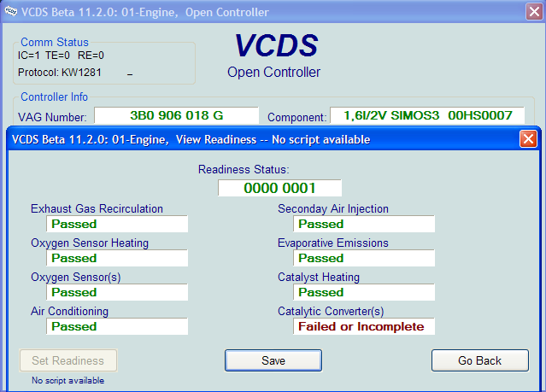Click the Component label

(297, 118)
